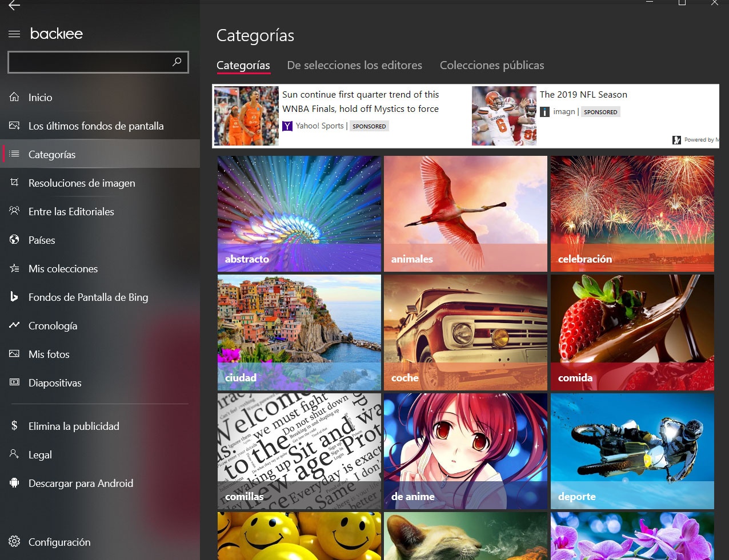Click the Los últimos fondos picture icon

pos(14,126)
